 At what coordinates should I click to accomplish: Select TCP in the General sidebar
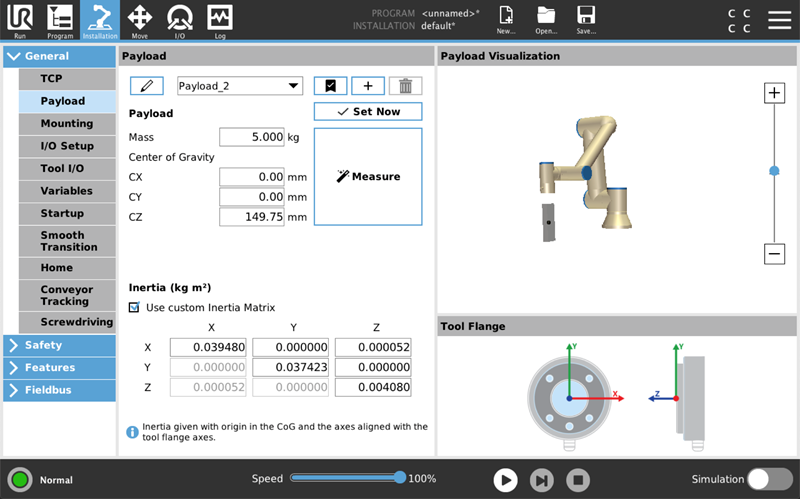[x=66, y=78]
